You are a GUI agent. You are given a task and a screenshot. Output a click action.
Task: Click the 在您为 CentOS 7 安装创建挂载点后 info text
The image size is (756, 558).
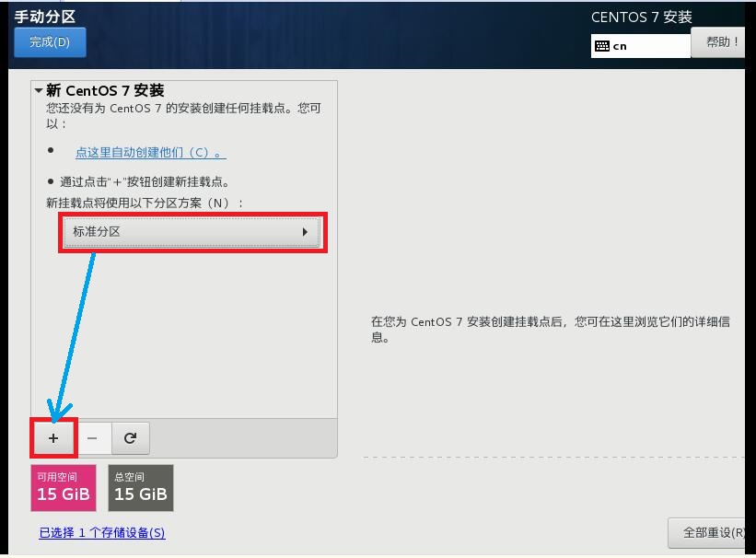click(551, 330)
